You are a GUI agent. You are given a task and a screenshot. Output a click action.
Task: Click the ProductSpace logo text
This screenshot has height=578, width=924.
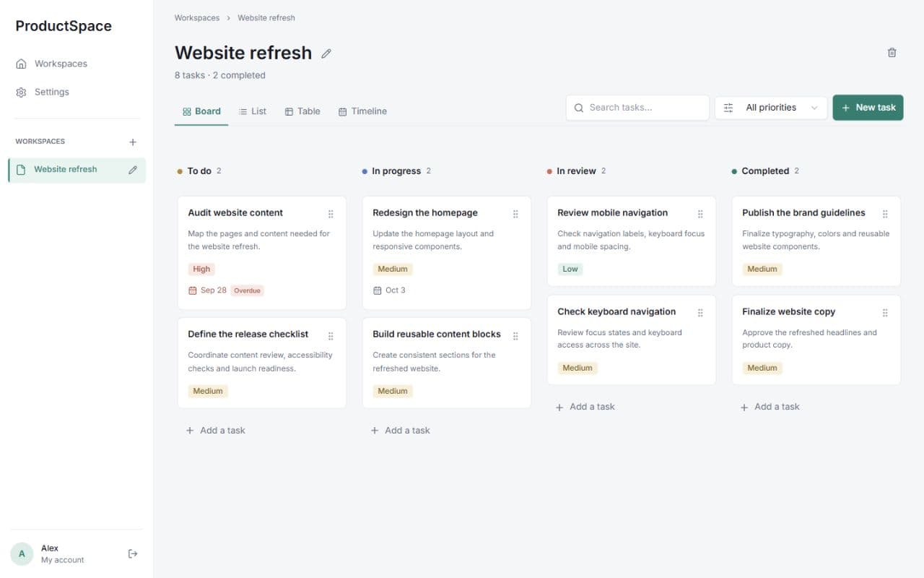click(x=64, y=26)
